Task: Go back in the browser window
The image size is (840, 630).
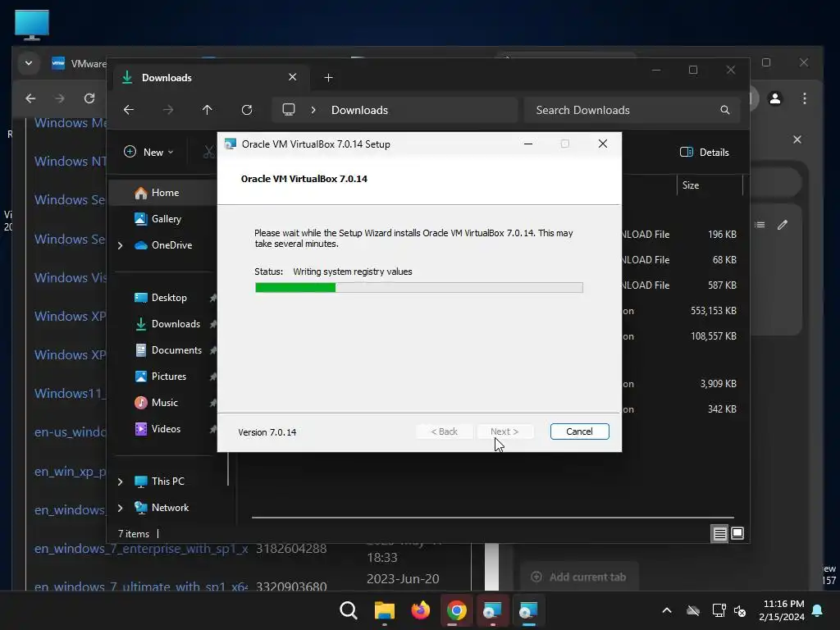Action: coord(30,98)
